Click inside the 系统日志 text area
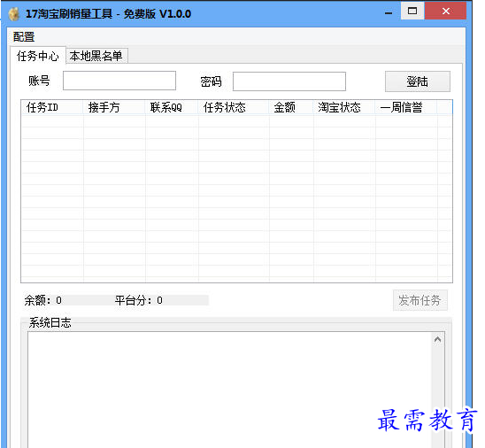Image resolution: width=485 pixels, height=448 pixels. click(x=229, y=390)
